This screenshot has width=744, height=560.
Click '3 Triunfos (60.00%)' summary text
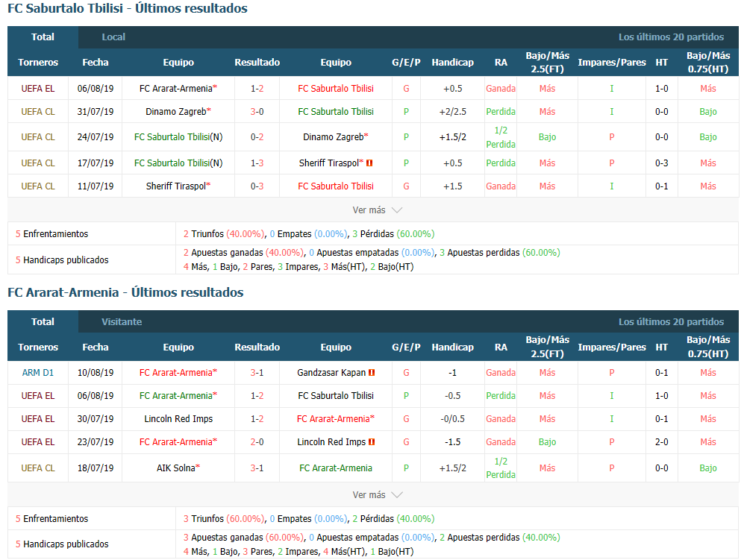click(224, 519)
